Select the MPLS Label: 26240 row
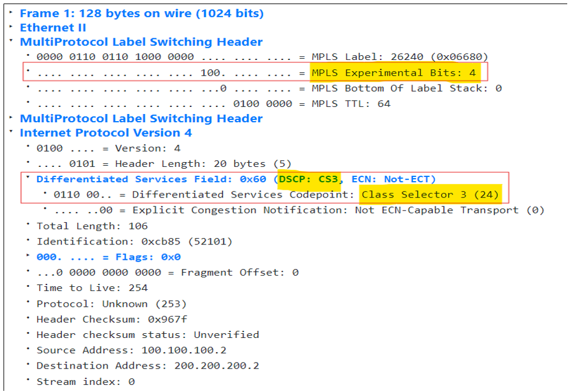 (x=262, y=57)
